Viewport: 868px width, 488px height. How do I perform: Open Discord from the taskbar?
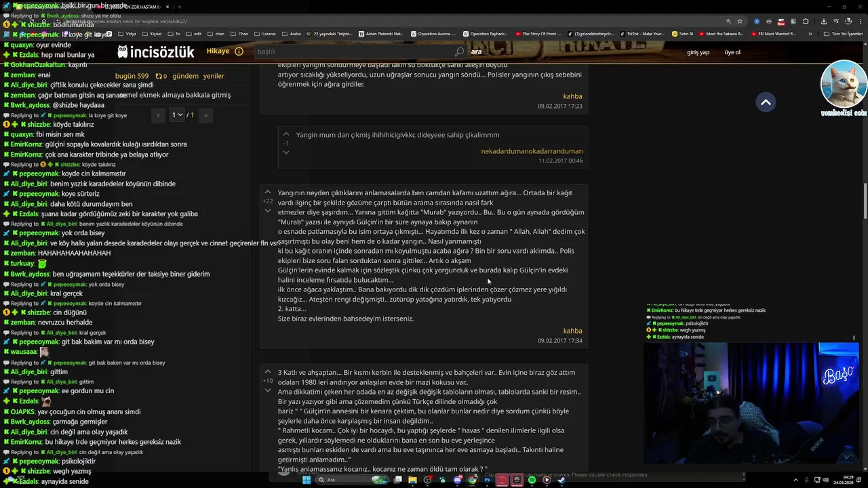click(x=457, y=480)
